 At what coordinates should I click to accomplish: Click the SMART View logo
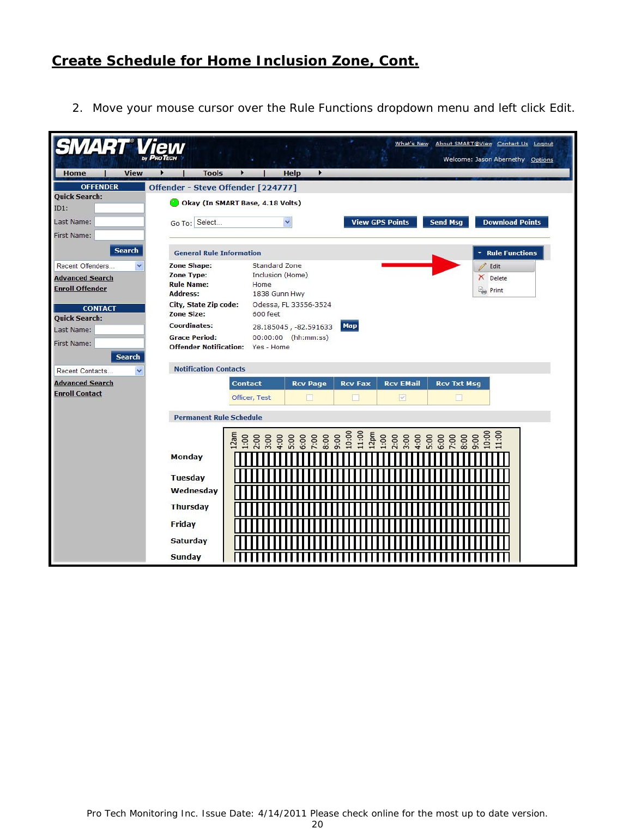point(120,149)
